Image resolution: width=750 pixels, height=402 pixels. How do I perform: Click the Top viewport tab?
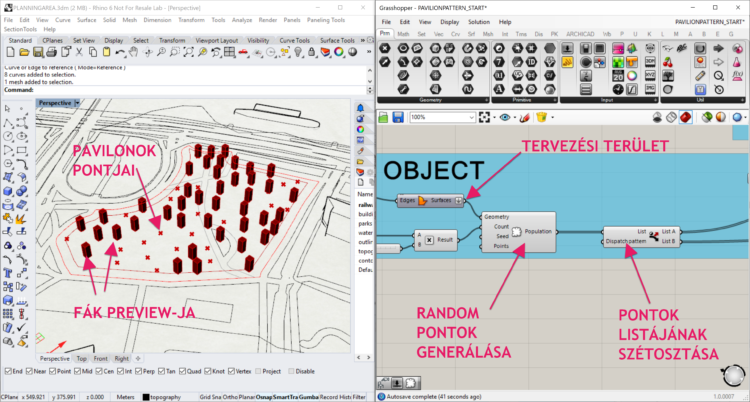[x=82, y=357]
